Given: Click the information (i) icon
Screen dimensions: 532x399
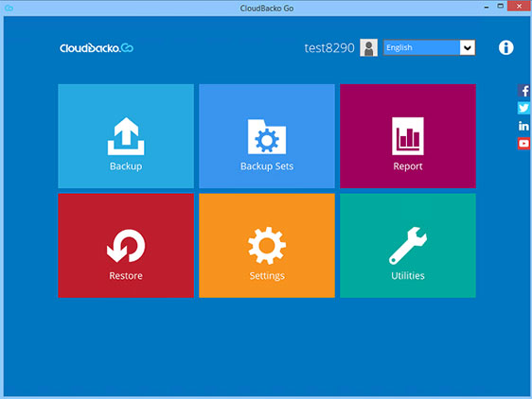Looking at the screenshot, I should click(505, 47).
